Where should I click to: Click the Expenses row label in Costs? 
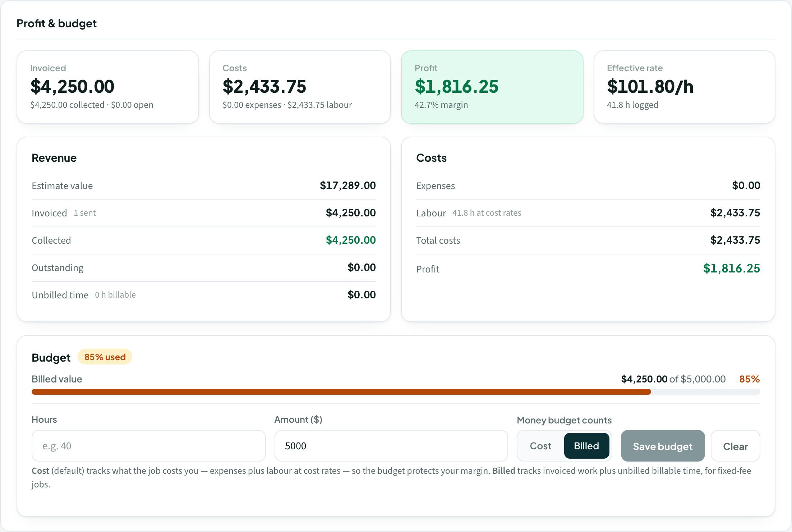coord(436,186)
